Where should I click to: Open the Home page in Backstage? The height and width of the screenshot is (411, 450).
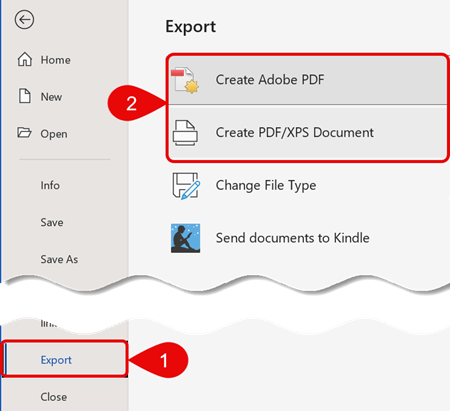click(56, 60)
